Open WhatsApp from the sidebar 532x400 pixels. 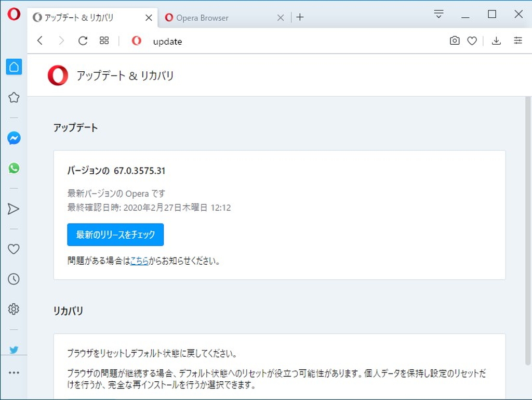14,167
